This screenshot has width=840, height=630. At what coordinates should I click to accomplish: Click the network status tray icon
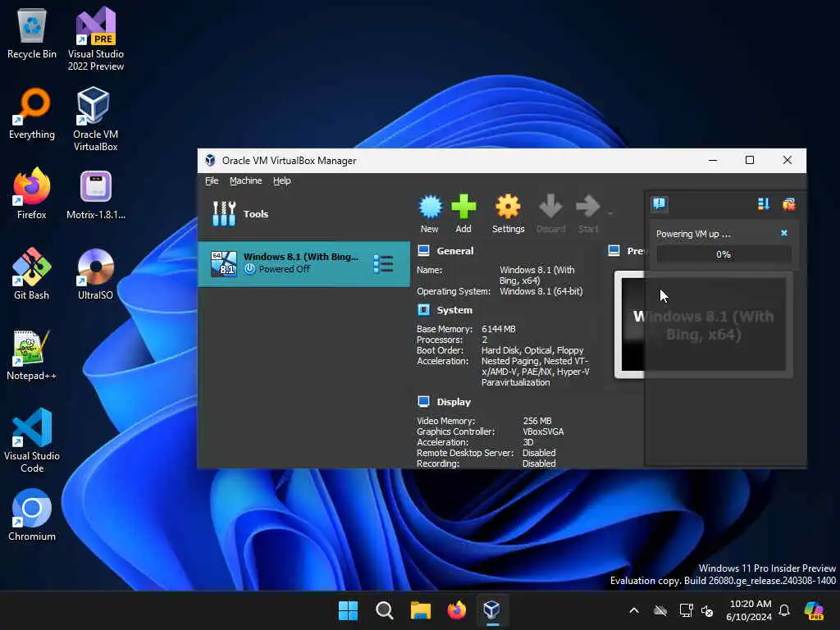[x=686, y=610]
